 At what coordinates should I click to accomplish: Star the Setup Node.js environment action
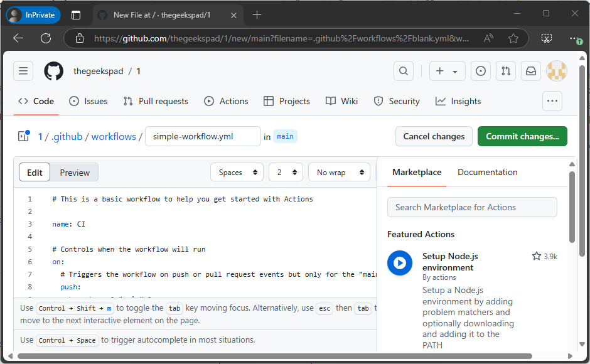pyautogui.click(x=536, y=256)
